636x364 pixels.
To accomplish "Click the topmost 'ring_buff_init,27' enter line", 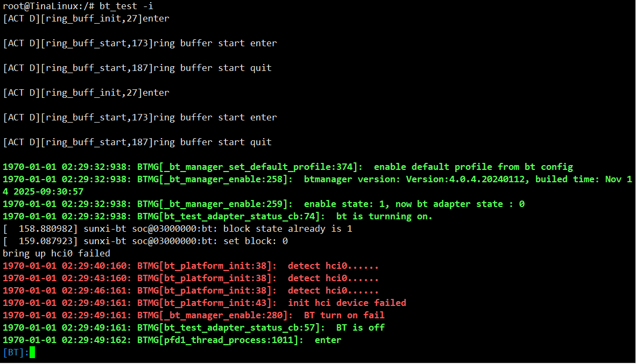I will 86,18.
